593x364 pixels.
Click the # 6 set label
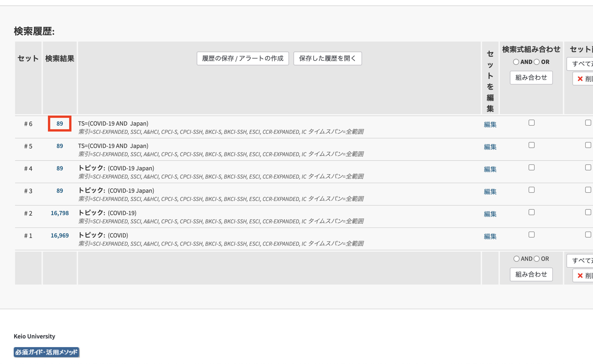tap(28, 124)
